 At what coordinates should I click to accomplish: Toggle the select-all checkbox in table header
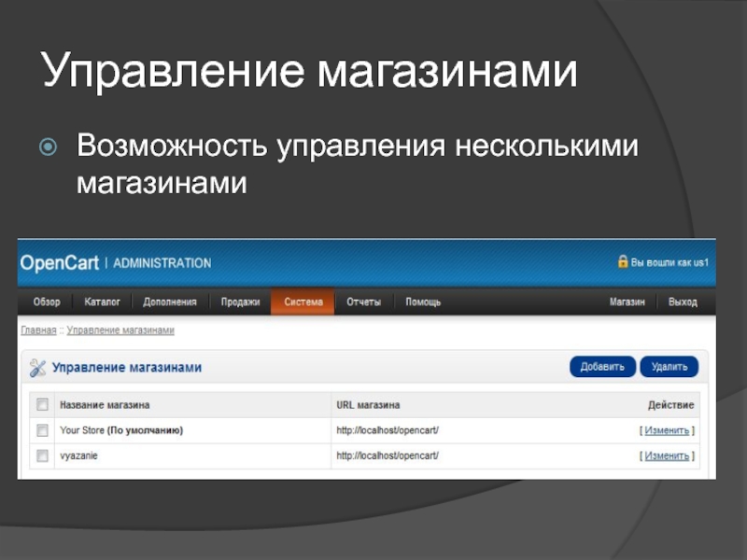tap(42, 405)
